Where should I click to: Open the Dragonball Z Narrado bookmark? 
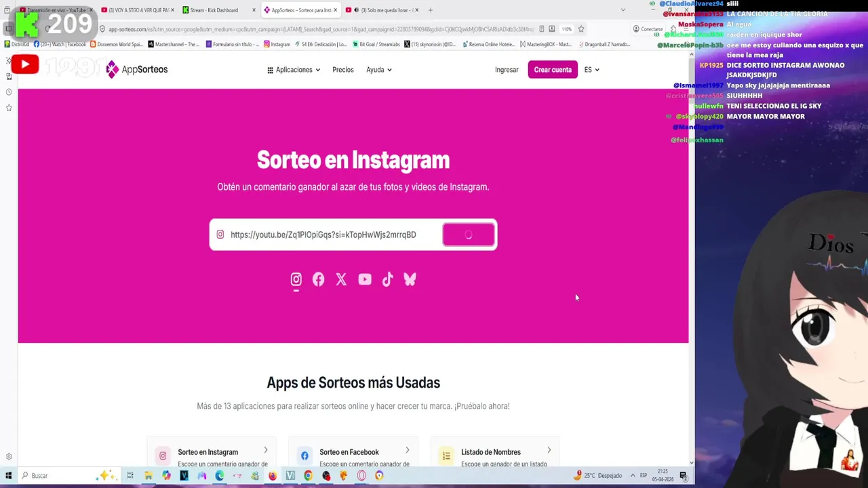click(x=604, y=44)
